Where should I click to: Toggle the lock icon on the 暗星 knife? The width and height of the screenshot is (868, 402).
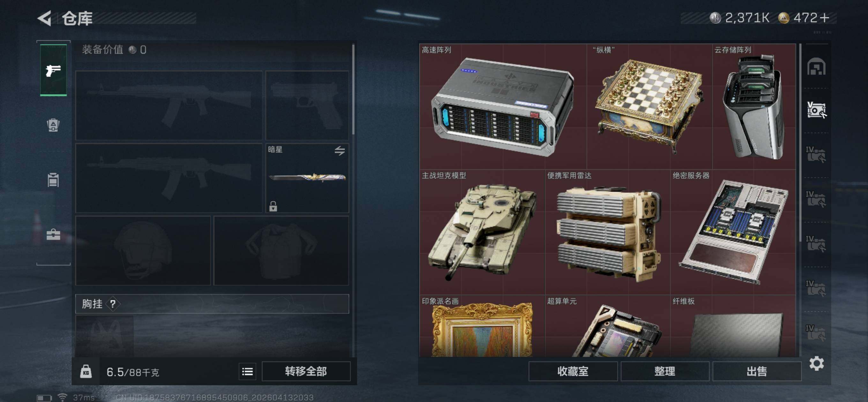click(273, 206)
